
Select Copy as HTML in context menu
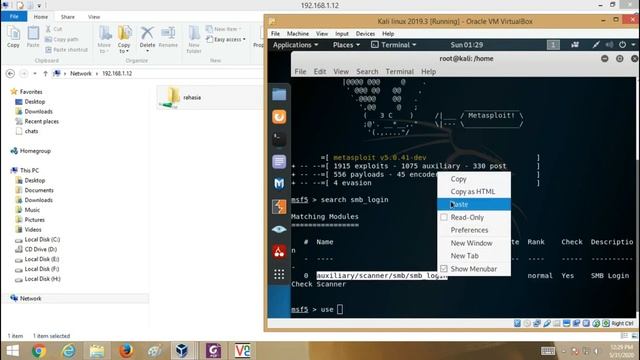click(x=474, y=191)
